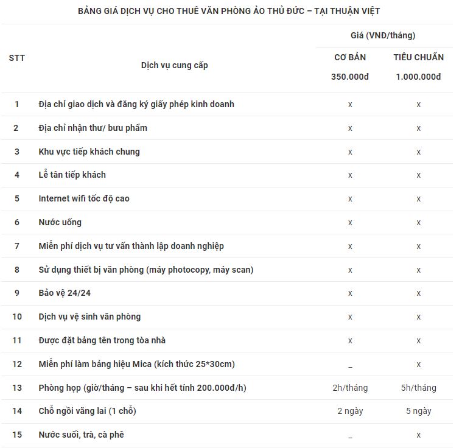476x448 pixels.
Task: Click the 2h/tháng meeting room value
Action: (x=350, y=388)
